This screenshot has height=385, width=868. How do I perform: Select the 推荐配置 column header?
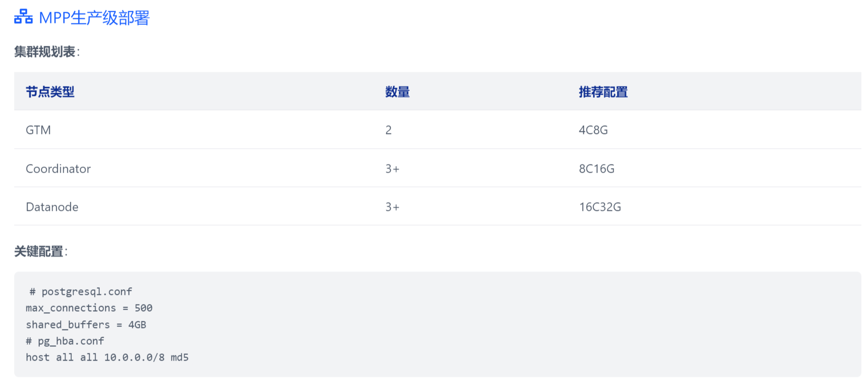(603, 92)
